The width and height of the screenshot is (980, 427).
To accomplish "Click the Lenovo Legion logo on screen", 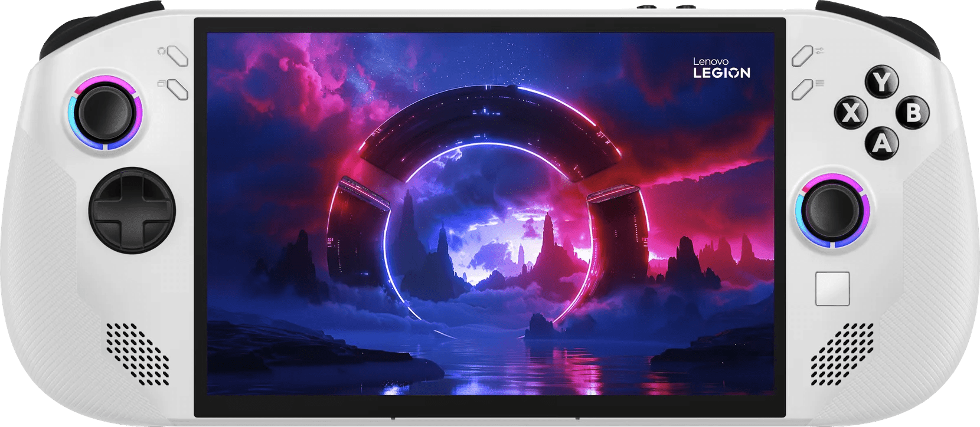I will click(x=721, y=68).
